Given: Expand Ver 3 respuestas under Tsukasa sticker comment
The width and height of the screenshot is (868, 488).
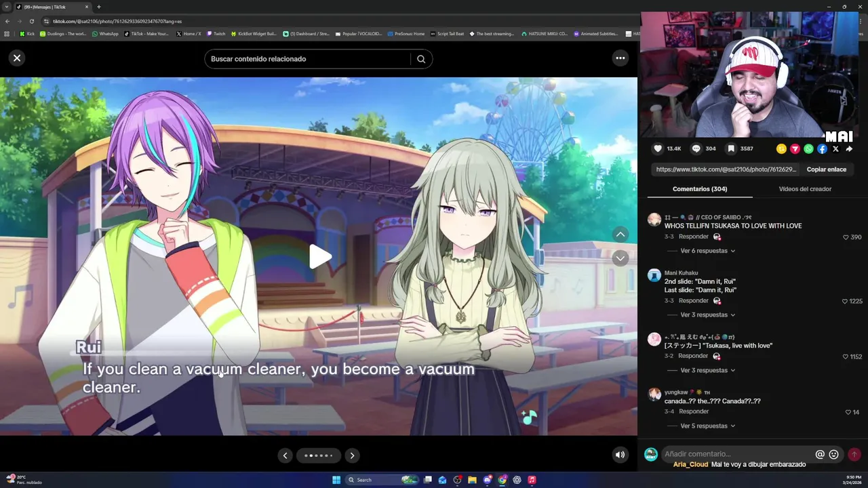Looking at the screenshot, I should [x=708, y=370].
